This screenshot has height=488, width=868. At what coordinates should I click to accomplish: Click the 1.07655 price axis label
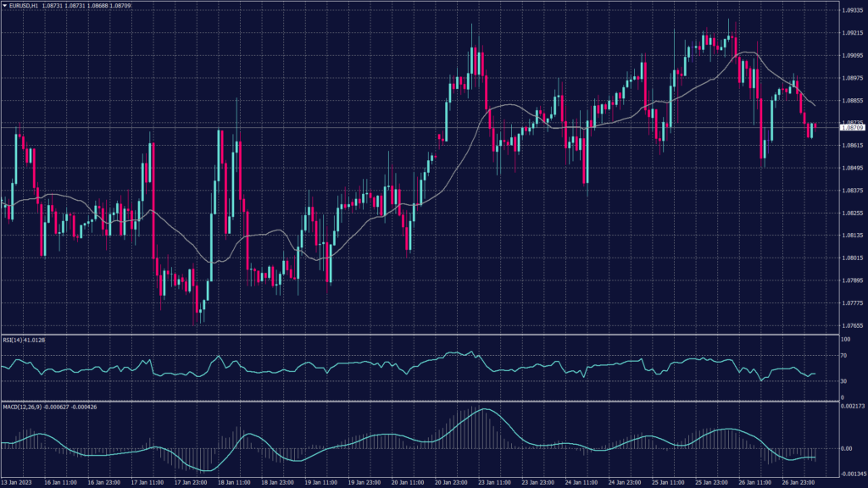851,324
